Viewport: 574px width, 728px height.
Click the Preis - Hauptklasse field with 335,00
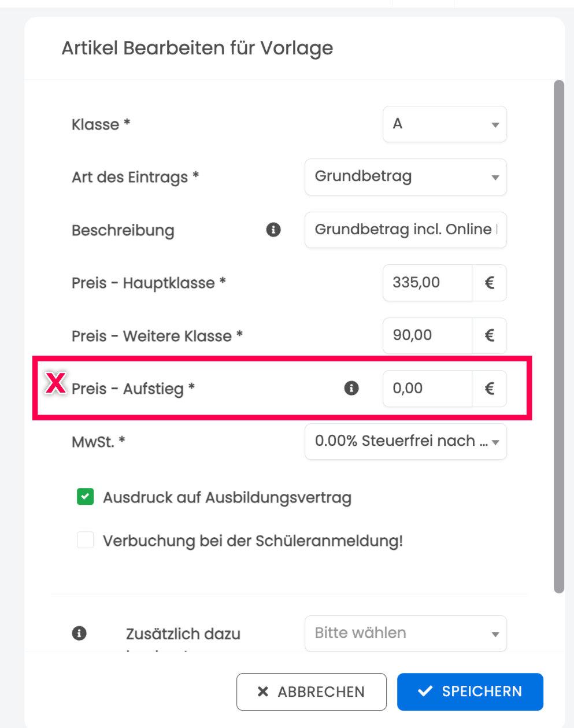[427, 283]
